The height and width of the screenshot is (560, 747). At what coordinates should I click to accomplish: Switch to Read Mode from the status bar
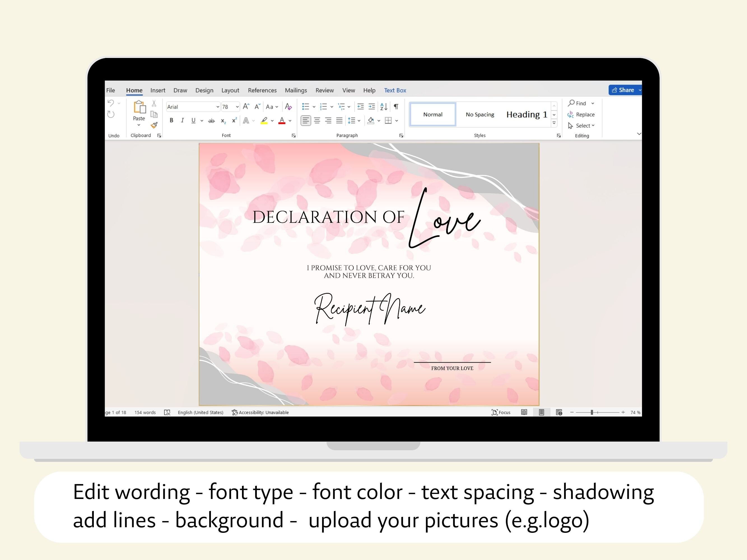pos(524,412)
